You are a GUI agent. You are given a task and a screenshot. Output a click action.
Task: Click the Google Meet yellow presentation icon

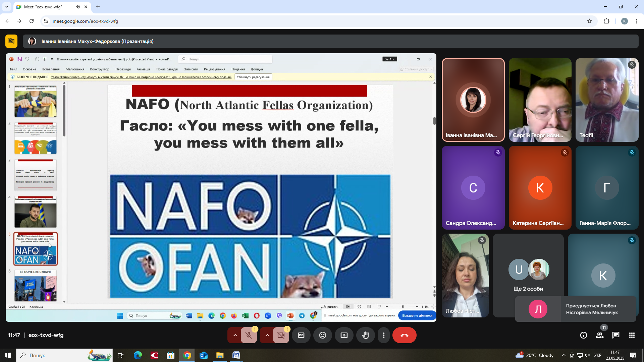(x=11, y=41)
